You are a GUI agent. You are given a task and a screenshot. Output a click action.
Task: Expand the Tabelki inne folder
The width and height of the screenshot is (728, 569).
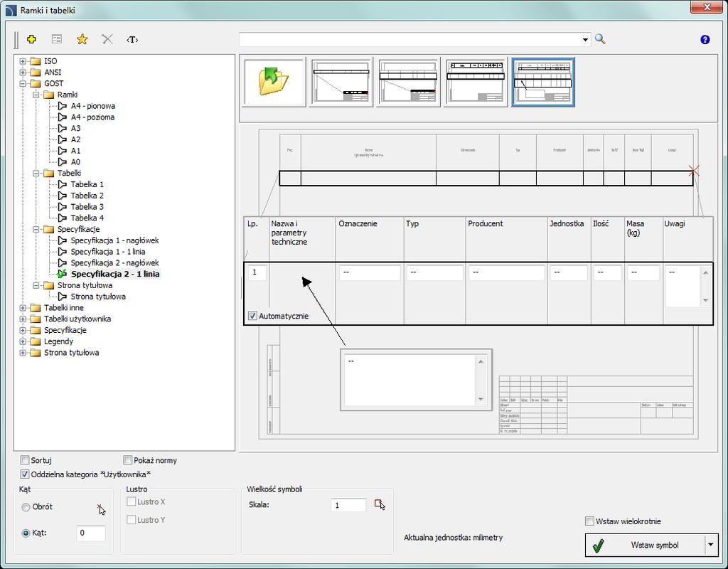[x=22, y=308]
